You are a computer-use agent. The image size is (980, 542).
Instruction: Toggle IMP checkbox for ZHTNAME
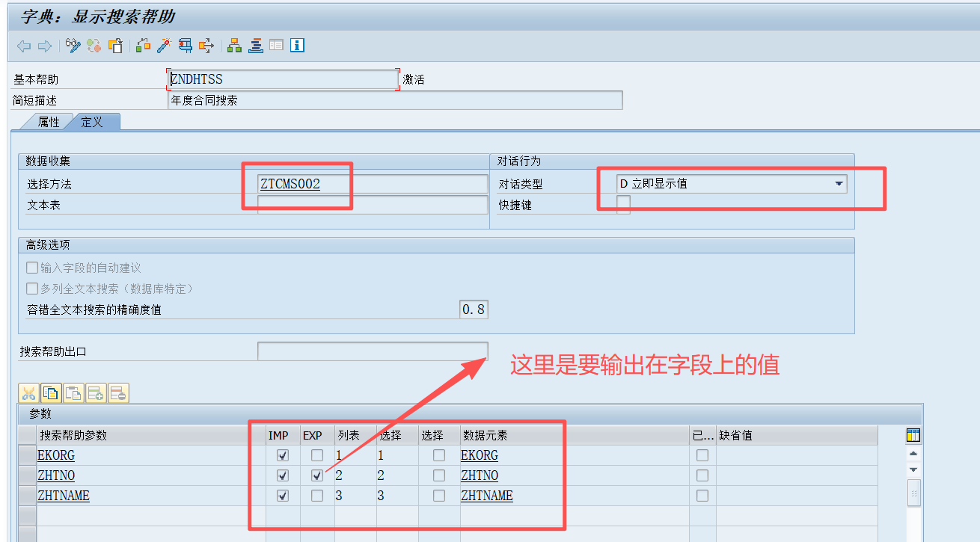coord(282,496)
